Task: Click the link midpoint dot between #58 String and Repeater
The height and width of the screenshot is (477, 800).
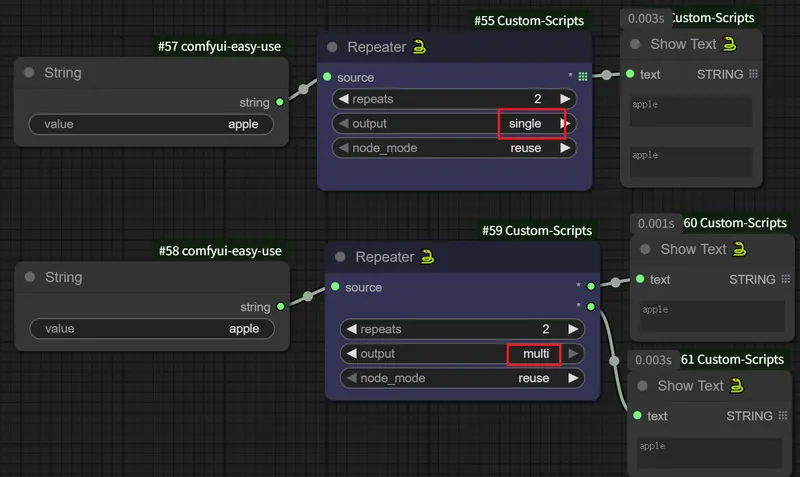Action: (x=308, y=296)
